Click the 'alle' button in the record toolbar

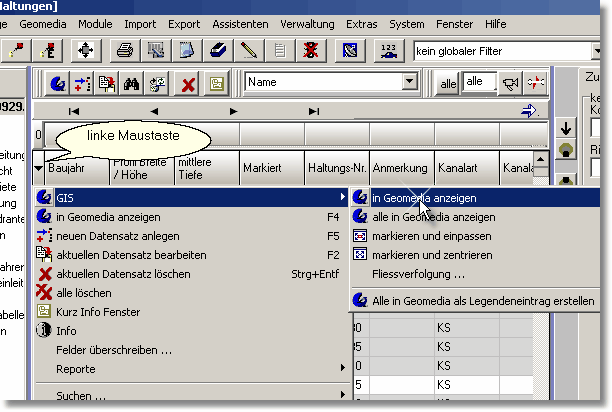[x=448, y=83]
